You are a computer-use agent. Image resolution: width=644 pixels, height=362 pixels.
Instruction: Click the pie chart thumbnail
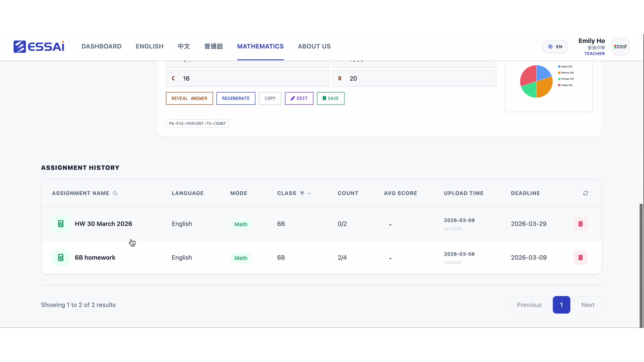[536, 81]
